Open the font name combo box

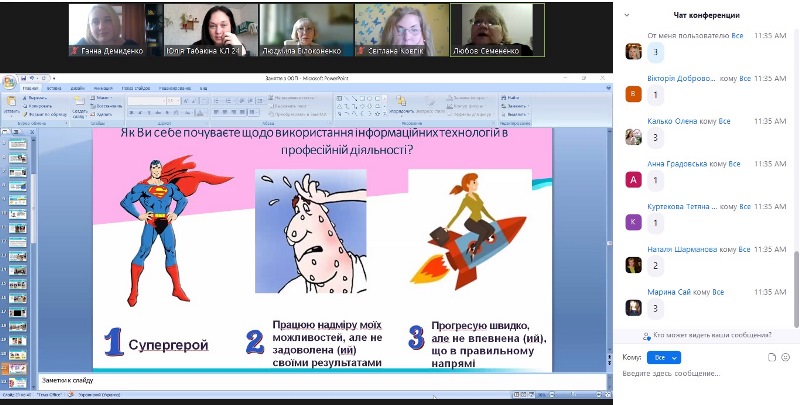[x=146, y=101]
